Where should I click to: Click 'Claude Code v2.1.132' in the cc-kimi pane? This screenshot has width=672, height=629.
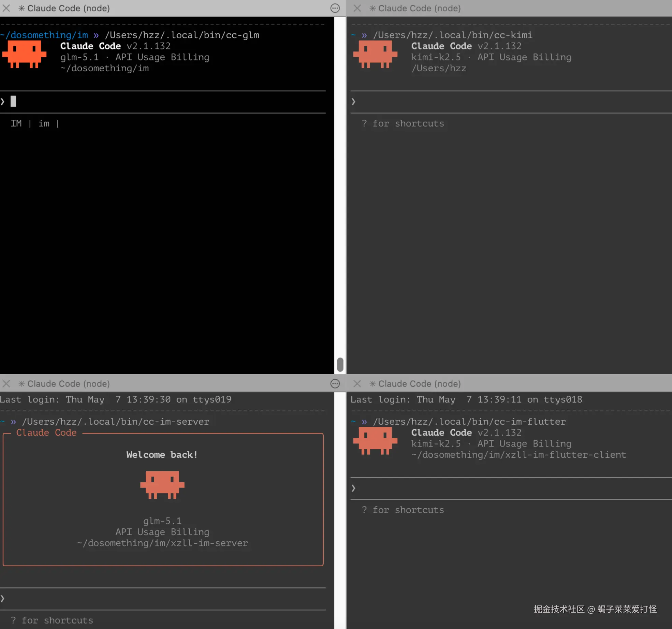466,46
